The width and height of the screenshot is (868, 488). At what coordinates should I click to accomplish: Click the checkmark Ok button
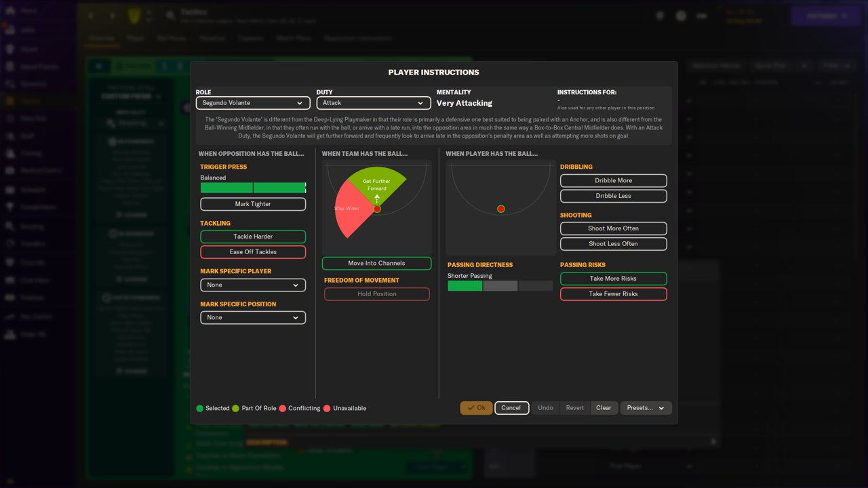click(x=476, y=408)
